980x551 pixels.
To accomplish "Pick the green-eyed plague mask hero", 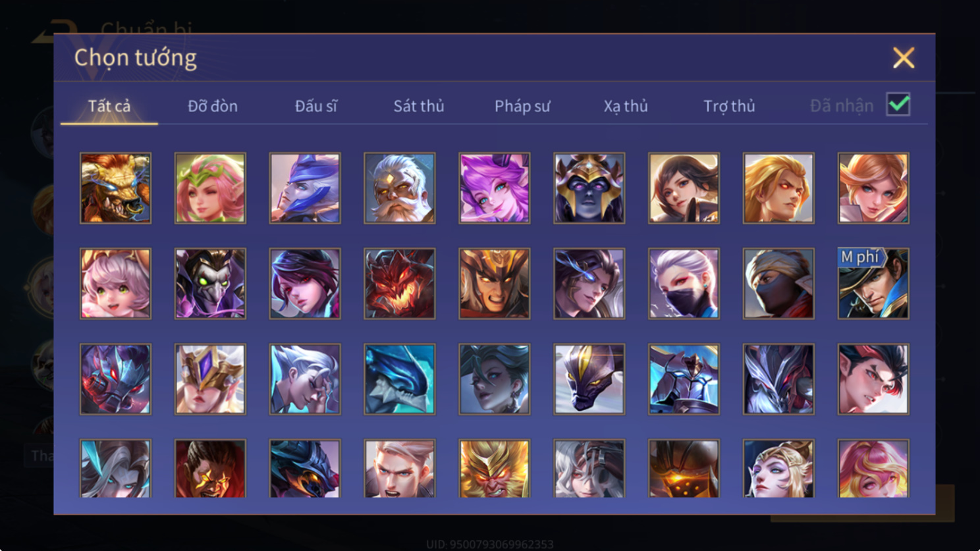I will pos(210,284).
